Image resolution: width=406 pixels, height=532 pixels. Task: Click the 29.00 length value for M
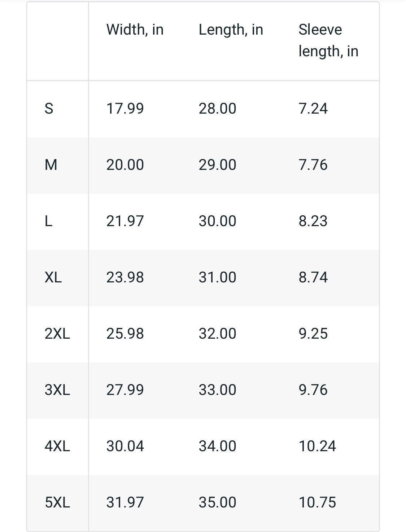point(217,165)
